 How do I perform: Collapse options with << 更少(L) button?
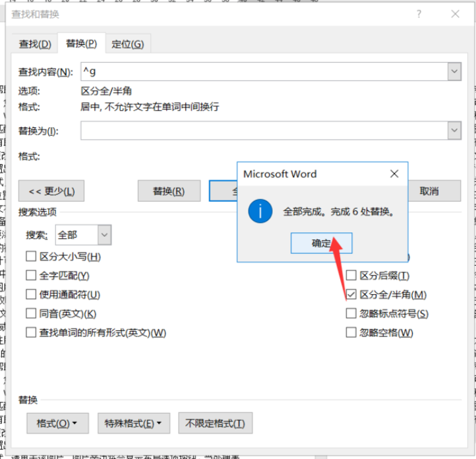[51, 191]
